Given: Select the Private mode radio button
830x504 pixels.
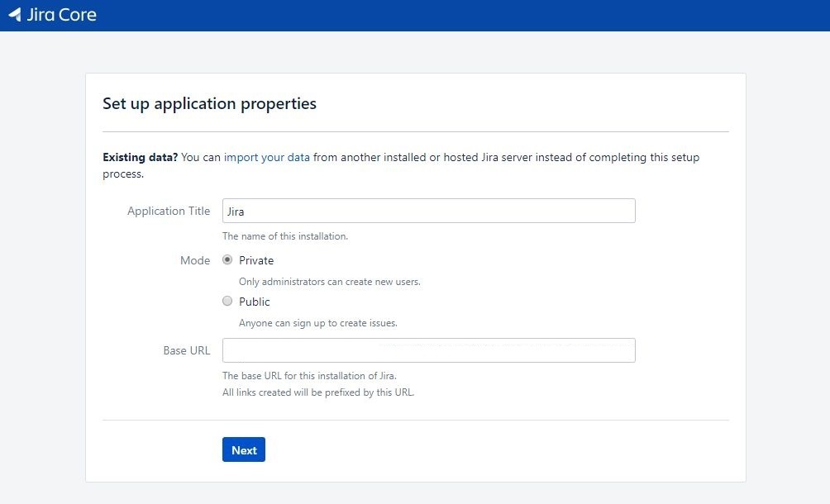Looking at the screenshot, I should point(227,259).
